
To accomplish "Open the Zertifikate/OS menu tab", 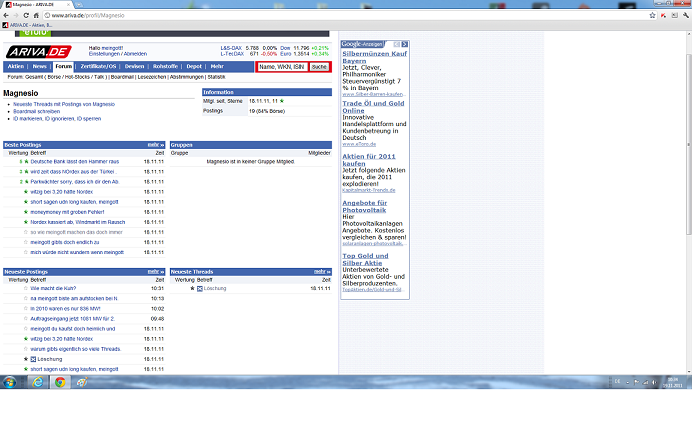I will (98, 66).
